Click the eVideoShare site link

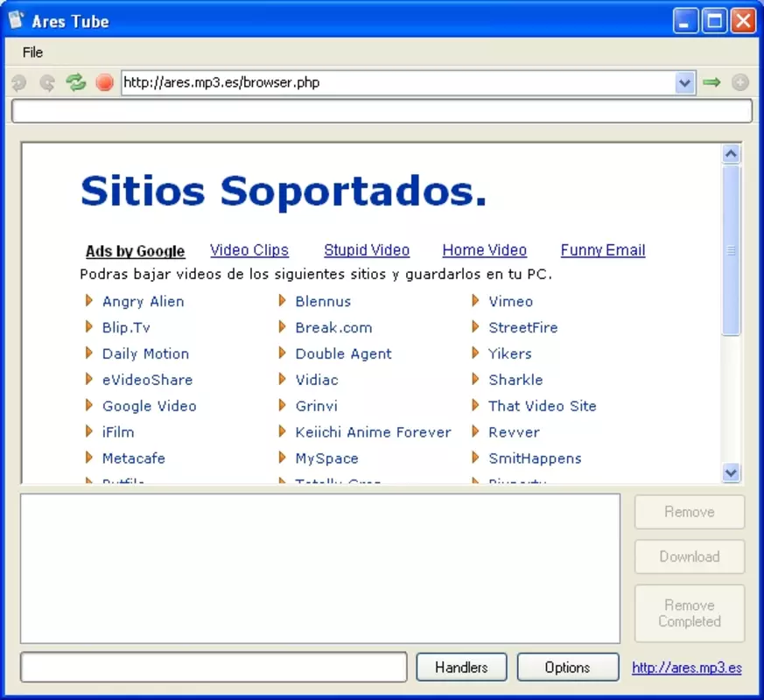(x=148, y=380)
